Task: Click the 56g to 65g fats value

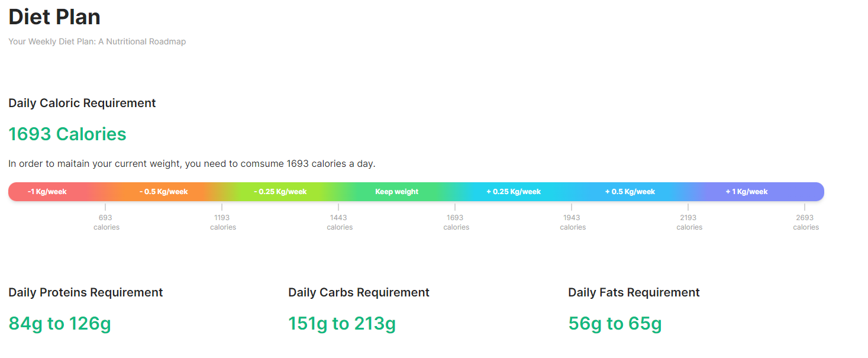Action: [615, 324]
